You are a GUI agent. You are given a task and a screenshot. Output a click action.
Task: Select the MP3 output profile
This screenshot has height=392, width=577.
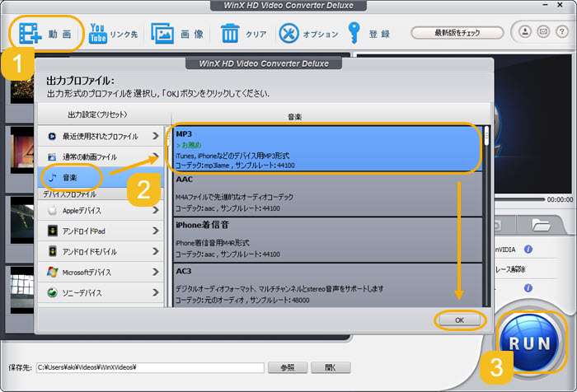[327, 149]
